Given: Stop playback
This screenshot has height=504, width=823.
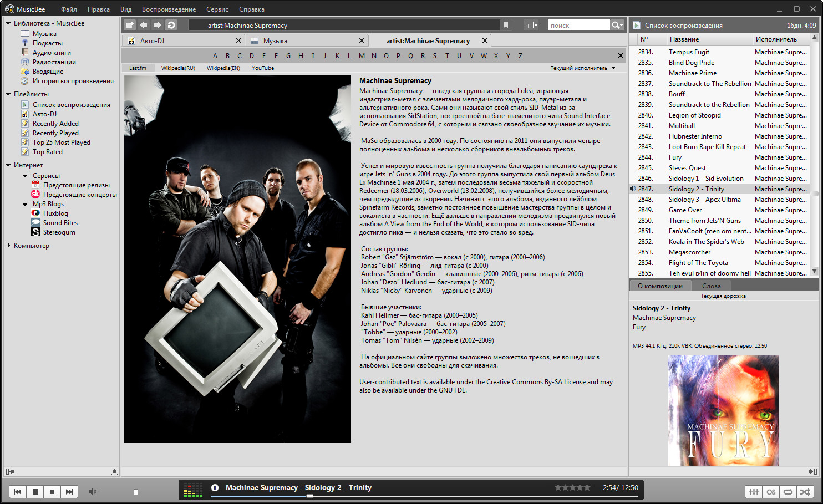Looking at the screenshot, I should point(52,492).
